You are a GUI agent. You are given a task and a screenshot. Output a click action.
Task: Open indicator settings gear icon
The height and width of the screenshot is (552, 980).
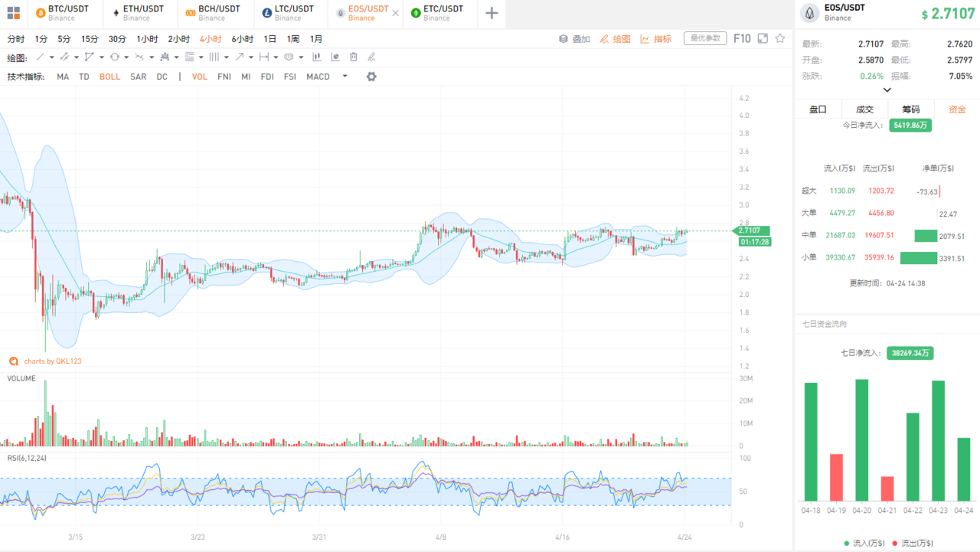point(371,77)
